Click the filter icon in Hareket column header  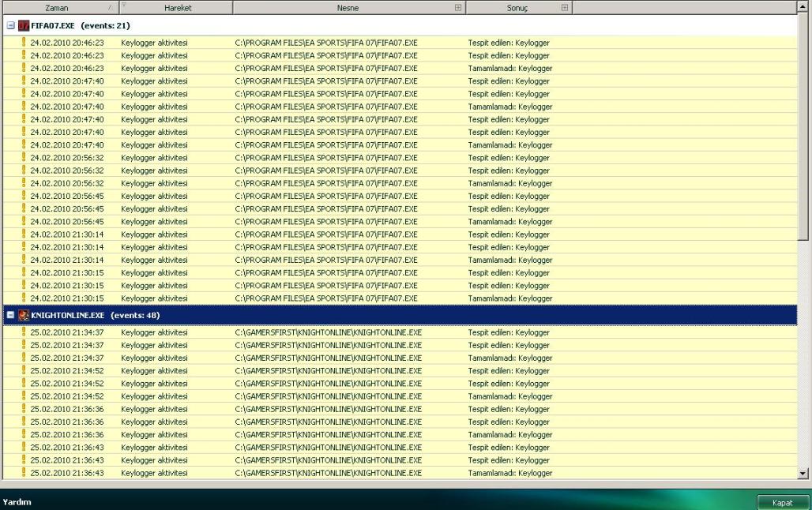[123, 6]
